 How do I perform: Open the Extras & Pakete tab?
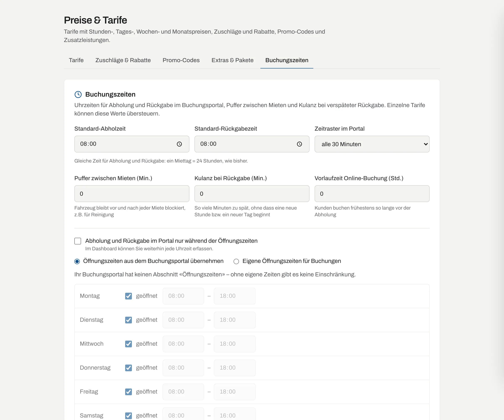click(232, 60)
